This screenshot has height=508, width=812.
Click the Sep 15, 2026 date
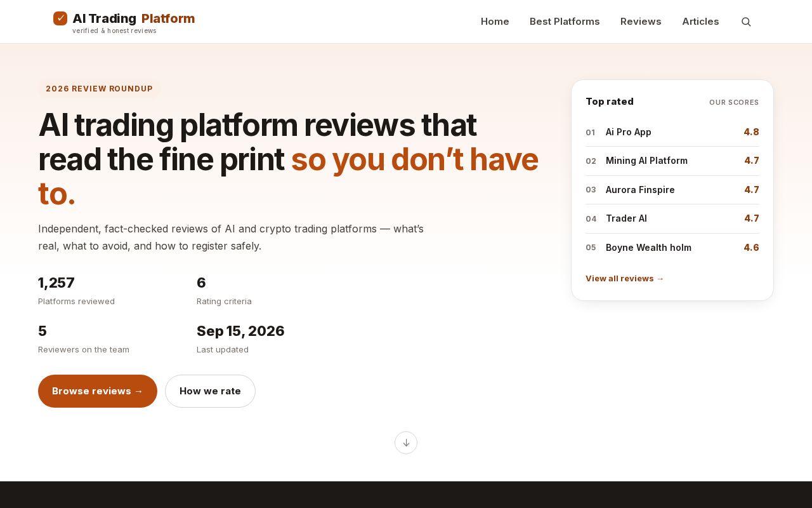(x=240, y=331)
